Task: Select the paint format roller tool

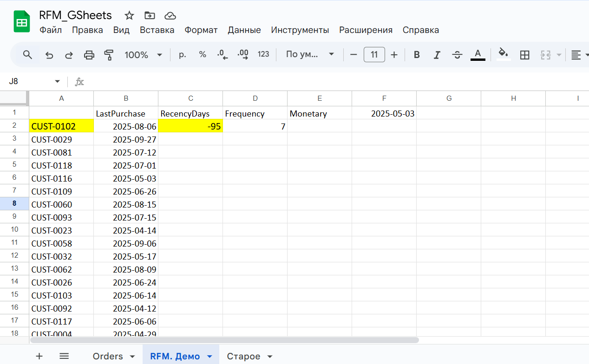Action: click(x=109, y=55)
